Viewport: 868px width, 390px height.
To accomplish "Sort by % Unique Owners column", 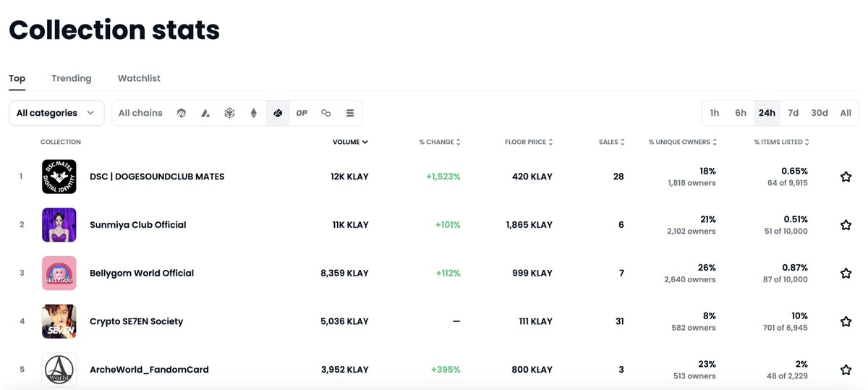I will point(683,142).
